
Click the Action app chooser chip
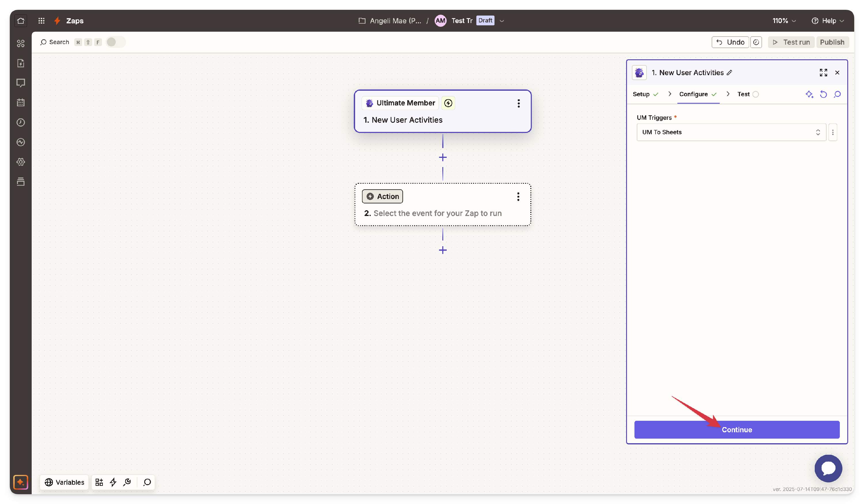click(382, 196)
